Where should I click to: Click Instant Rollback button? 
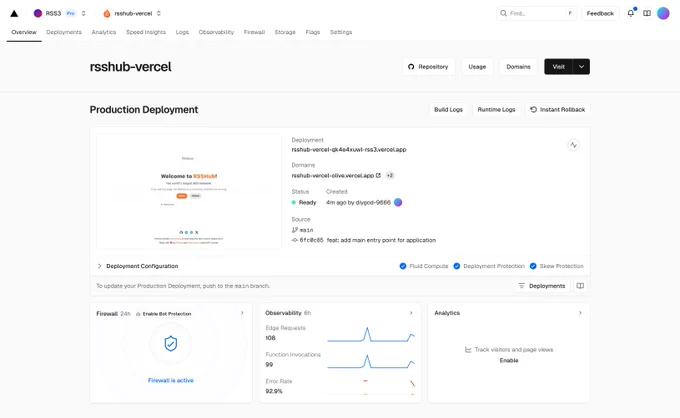tap(558, 109)
